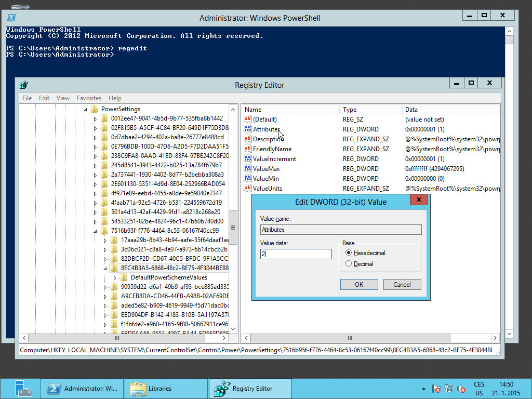Click into the Value data field
The height and width of the screenshot is (399, 532).
296,254
